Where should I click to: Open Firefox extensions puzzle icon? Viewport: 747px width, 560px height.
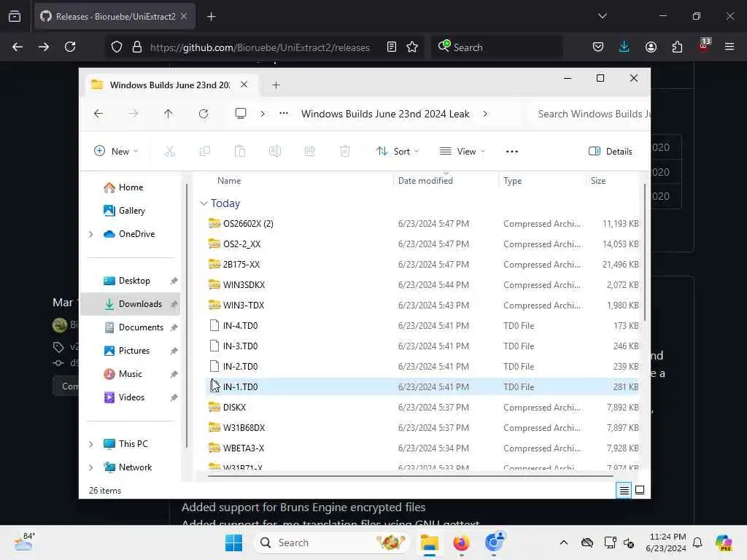(x=677, y=47)
